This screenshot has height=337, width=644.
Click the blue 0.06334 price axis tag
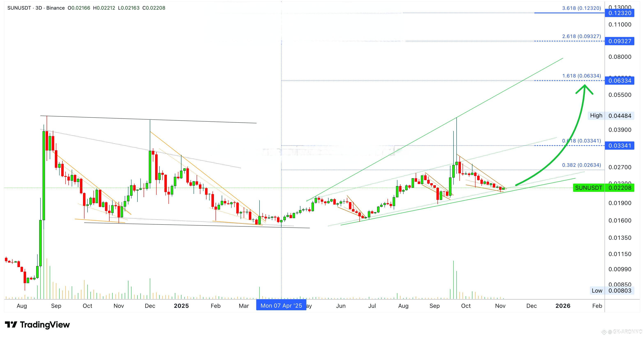619,81
